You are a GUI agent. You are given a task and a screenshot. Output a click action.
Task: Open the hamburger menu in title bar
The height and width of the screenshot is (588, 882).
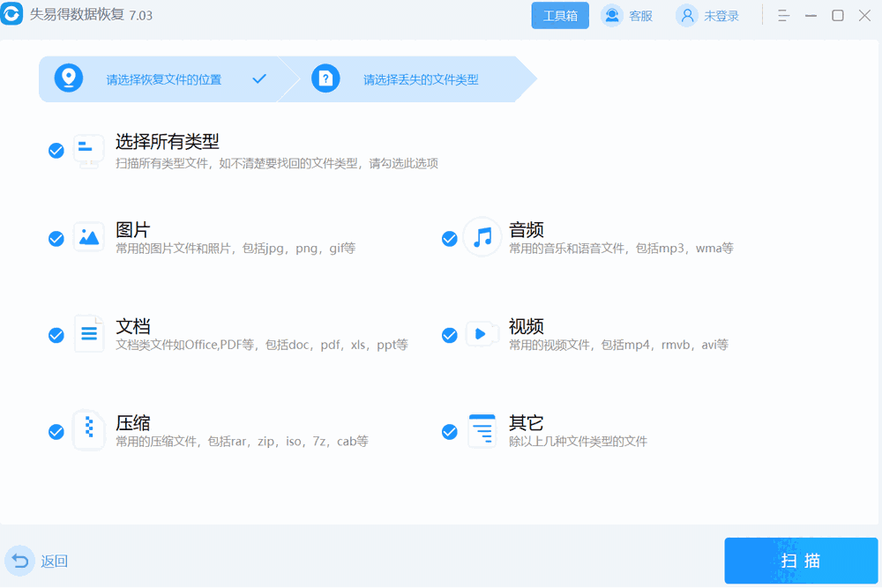point(783,15)
